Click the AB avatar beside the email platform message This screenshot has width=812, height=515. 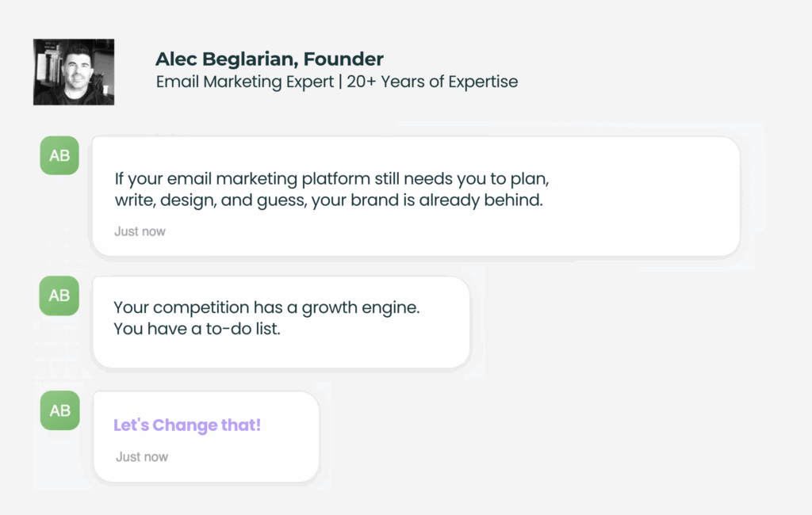coord(59,155)
